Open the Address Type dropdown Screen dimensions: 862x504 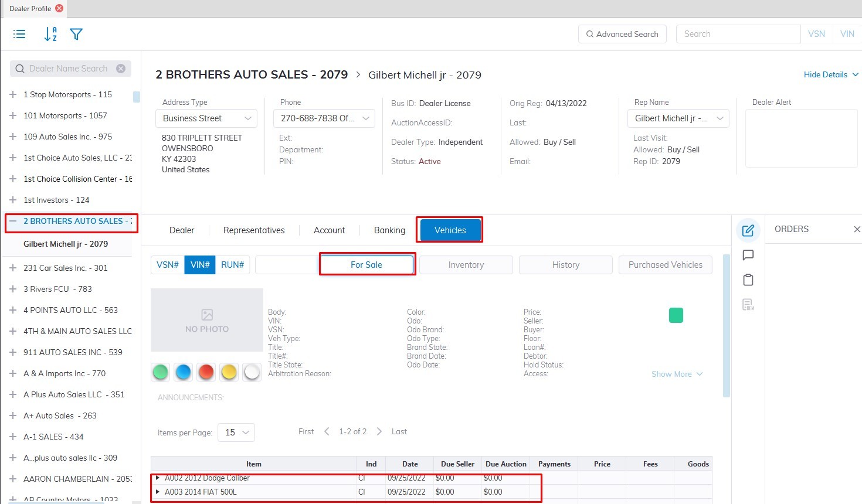[x=206, y=118]
